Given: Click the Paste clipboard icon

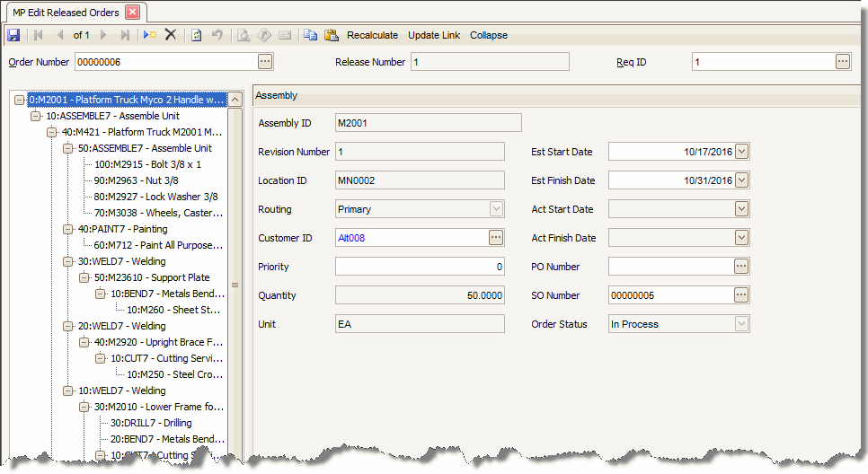Looking at the screenshot, I should pos(331,35).
